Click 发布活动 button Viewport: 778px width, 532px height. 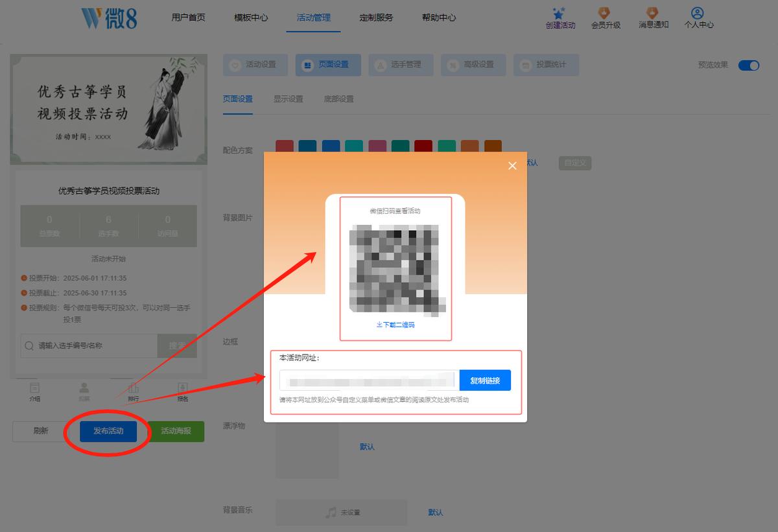[x=108, y=431]
